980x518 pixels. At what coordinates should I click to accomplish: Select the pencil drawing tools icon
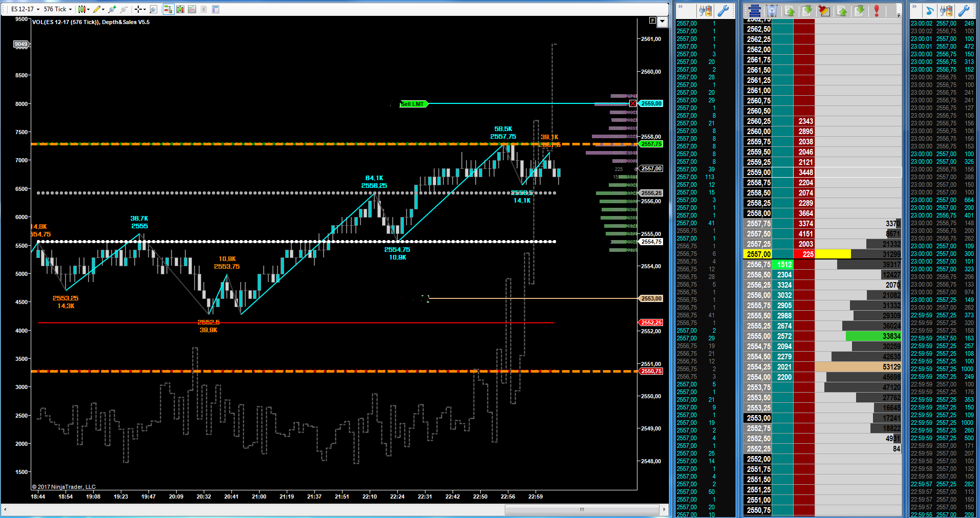tap(96, 9)
